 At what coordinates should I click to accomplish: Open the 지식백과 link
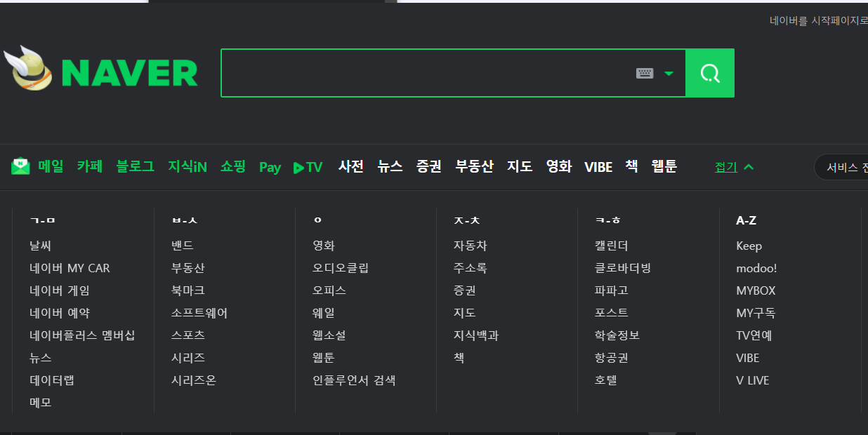[x=476, y=335]
